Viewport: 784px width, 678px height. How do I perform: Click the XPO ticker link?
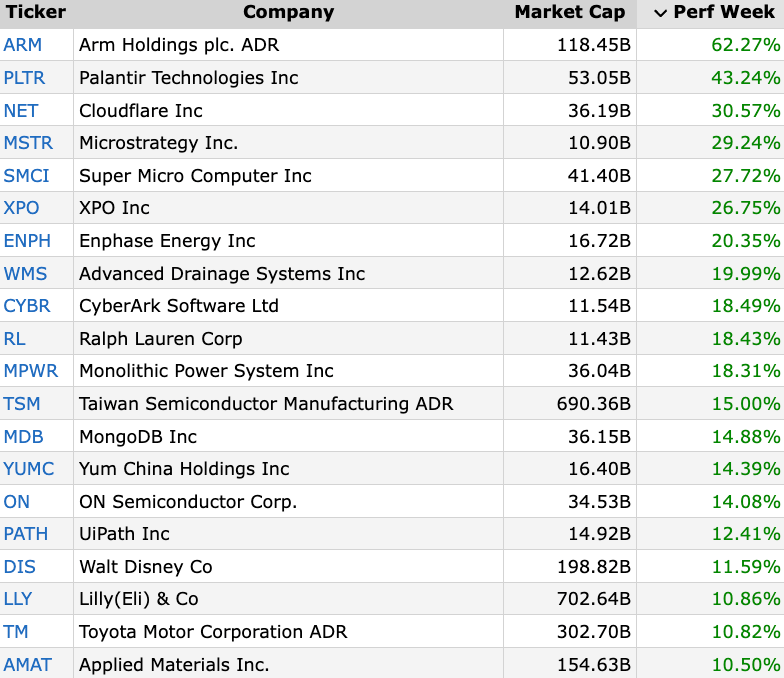coord(22,208)
